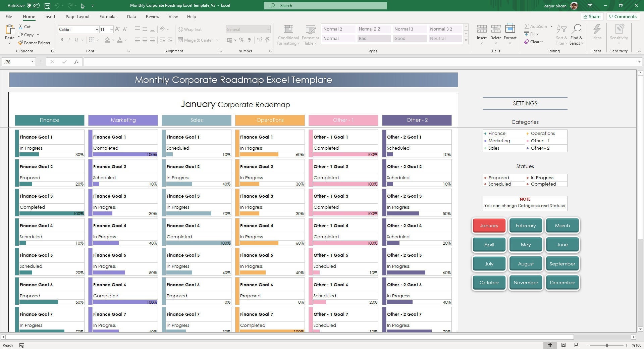The height and width of the screenshot is (349, 644).
Task: Switch to the Formulas ribbon tab
Action: click(x=108, y=16)
